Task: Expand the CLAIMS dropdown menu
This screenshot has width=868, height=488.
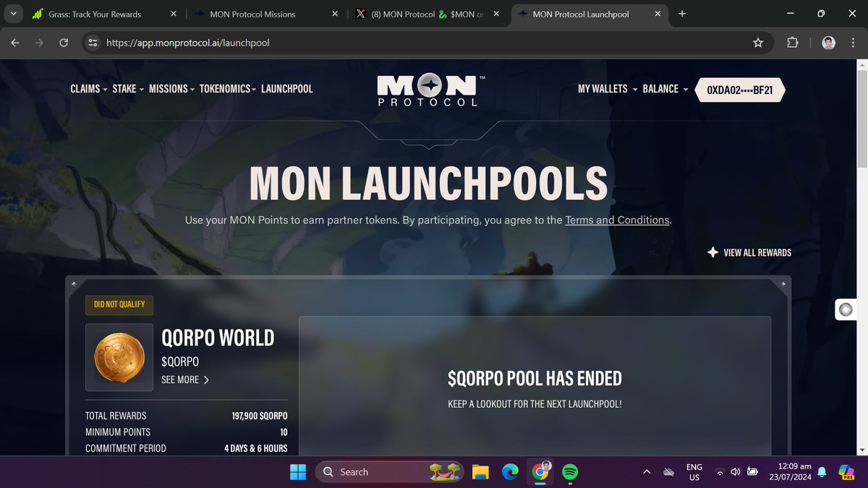Action: (89, 88)
